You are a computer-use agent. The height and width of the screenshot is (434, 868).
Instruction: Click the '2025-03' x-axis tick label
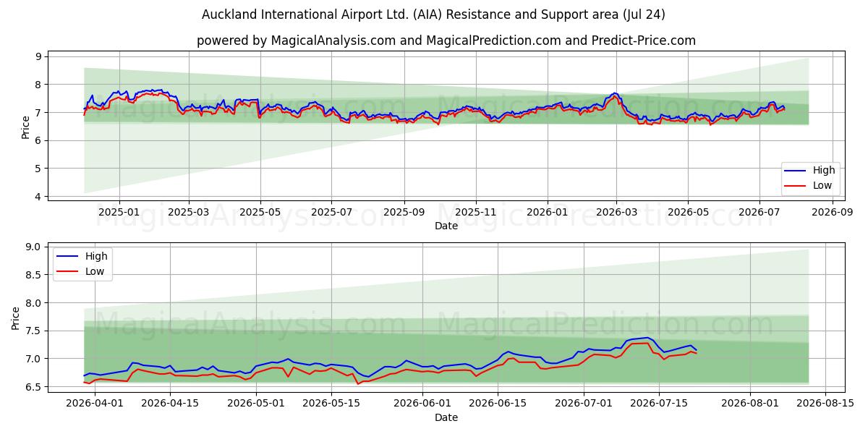(189, 213)
